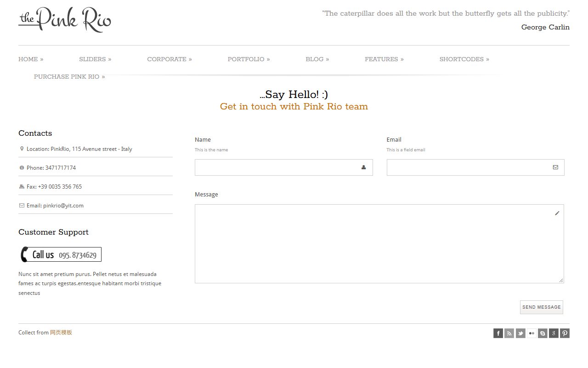Open the Google social icon

tap(554, 333)
